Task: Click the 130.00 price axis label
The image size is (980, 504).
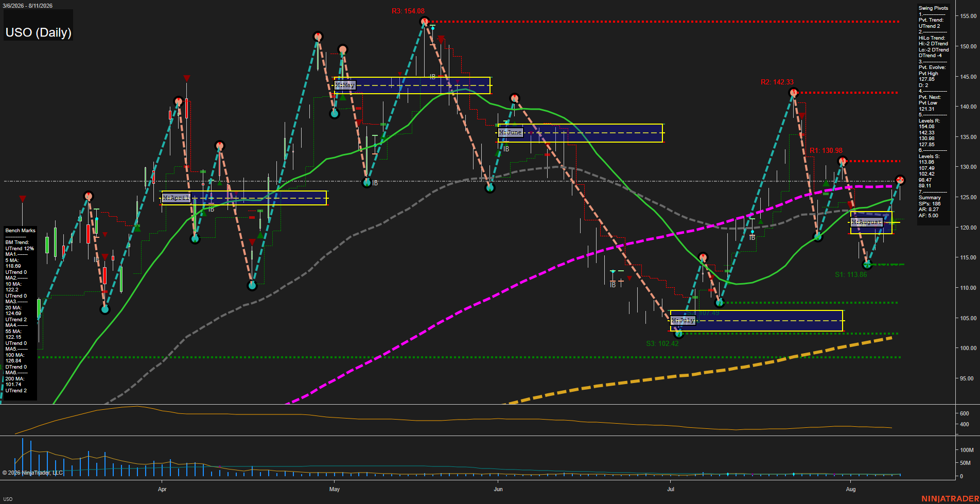Action: (x=968, y=167)
